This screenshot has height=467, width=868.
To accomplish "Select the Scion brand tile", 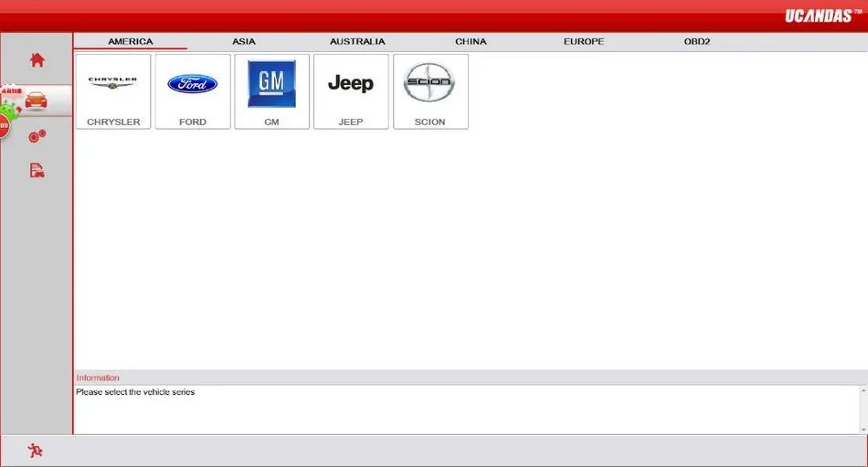I will point(430,91).
